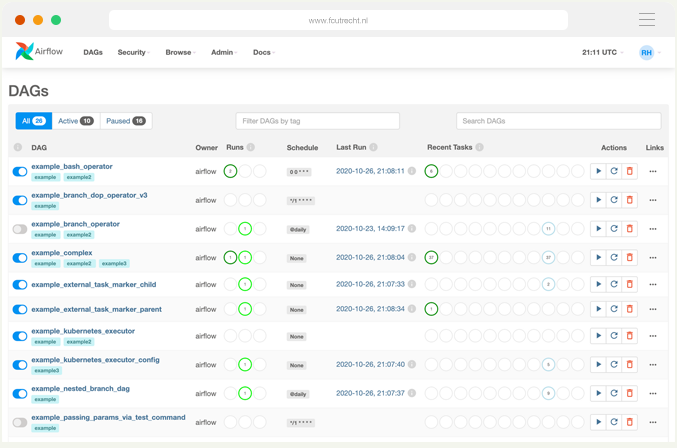Open the RH user account dropdown
677x448 pixels.
tap(649, 52)
